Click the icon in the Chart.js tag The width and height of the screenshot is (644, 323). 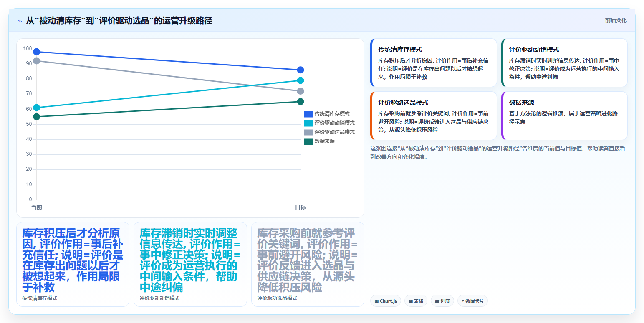(x=376, y=301)
